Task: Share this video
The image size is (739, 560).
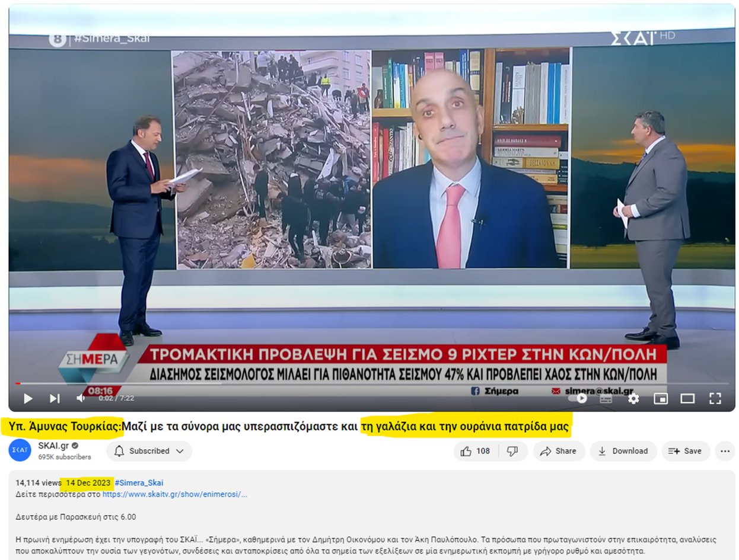Action: pos(558,451)
